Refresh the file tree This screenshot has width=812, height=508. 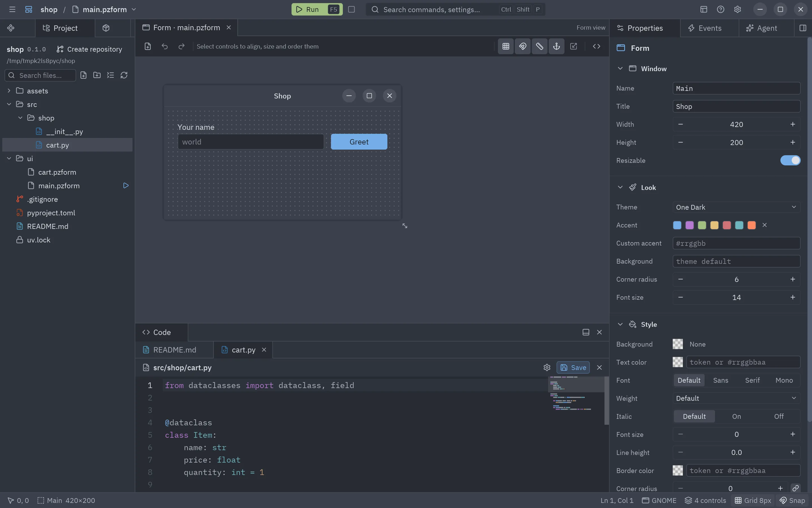pos(124,75)
